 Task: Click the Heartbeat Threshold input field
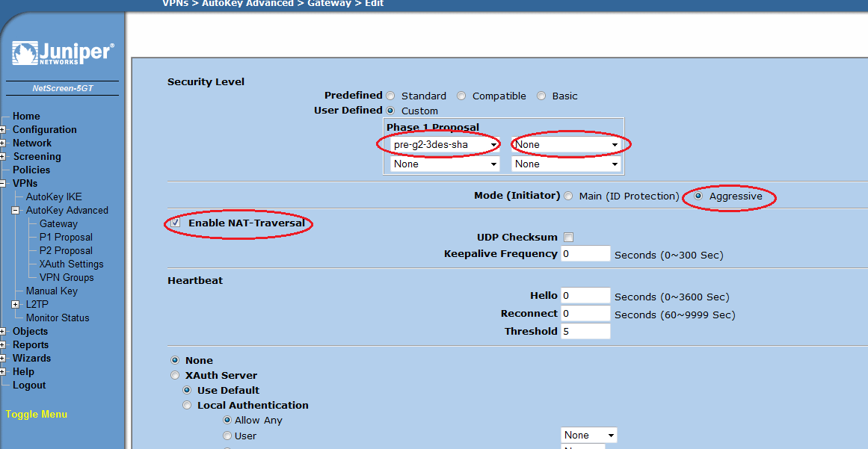pos(585,332)
